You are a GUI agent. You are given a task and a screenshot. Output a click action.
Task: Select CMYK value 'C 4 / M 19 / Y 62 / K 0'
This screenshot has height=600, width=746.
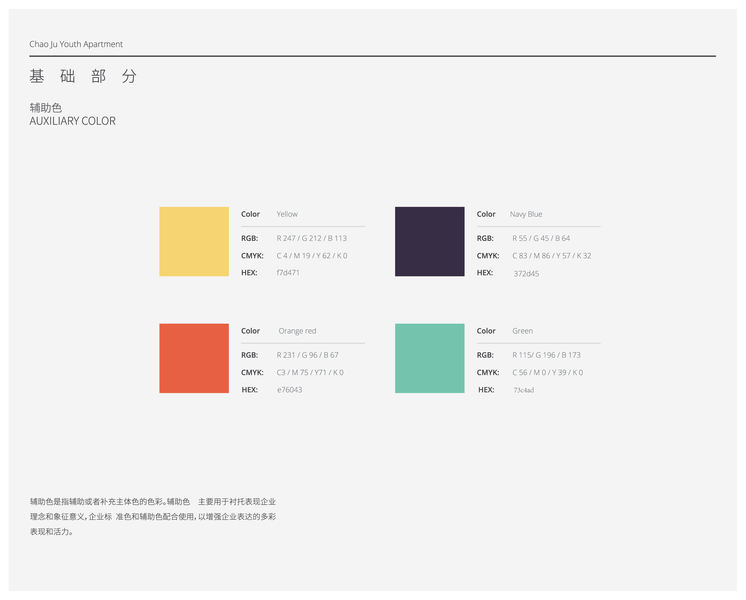(x=312, y=256)
